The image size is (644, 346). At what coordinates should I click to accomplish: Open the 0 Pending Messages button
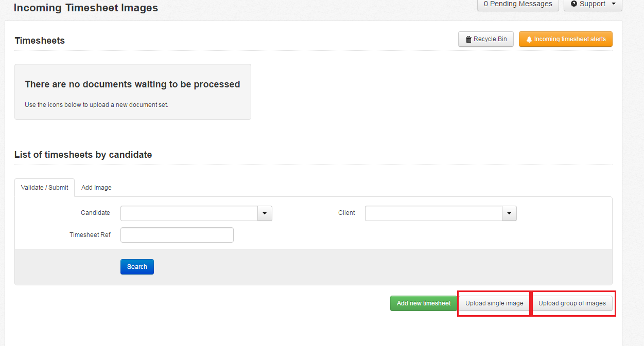click(x=518, y=4)
